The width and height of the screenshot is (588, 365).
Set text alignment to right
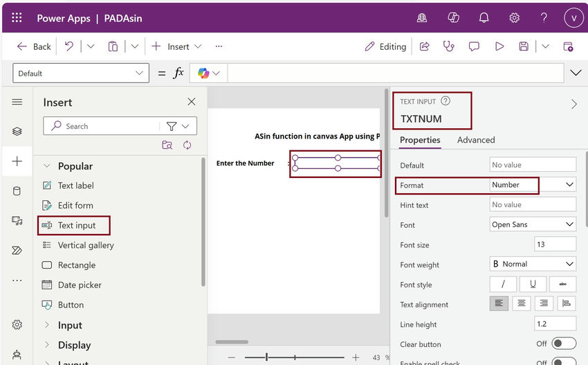pyautogui.click(x=544, y=303)
